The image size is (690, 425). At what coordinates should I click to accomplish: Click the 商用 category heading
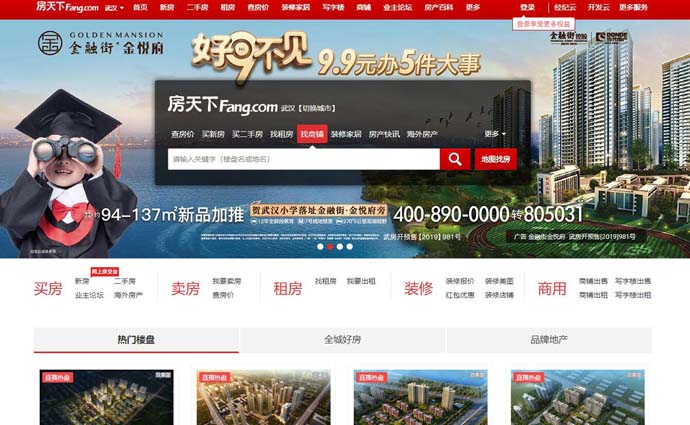(x=552, y=289)
